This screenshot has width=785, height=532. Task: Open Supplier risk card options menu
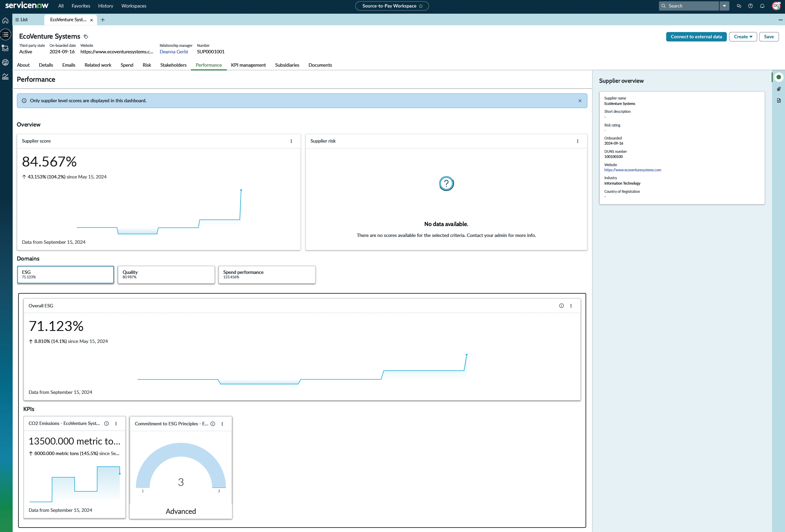(578, 141)
